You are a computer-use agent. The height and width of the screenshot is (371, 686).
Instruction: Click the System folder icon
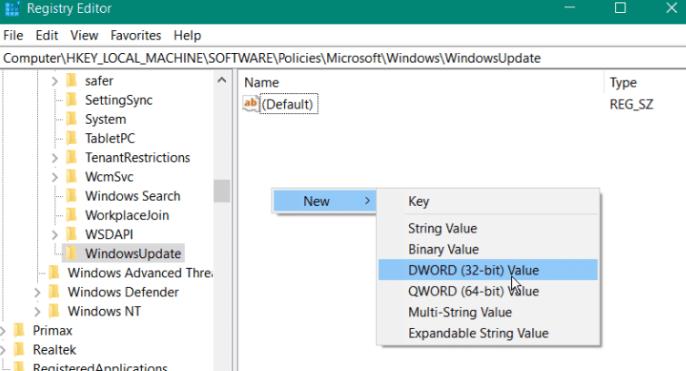pyautogui.click(x=71, y=119)
